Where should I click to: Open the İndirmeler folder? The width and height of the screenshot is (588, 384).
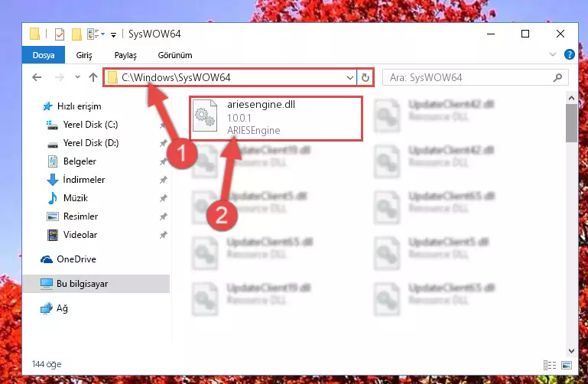click(x=84, y=180)
